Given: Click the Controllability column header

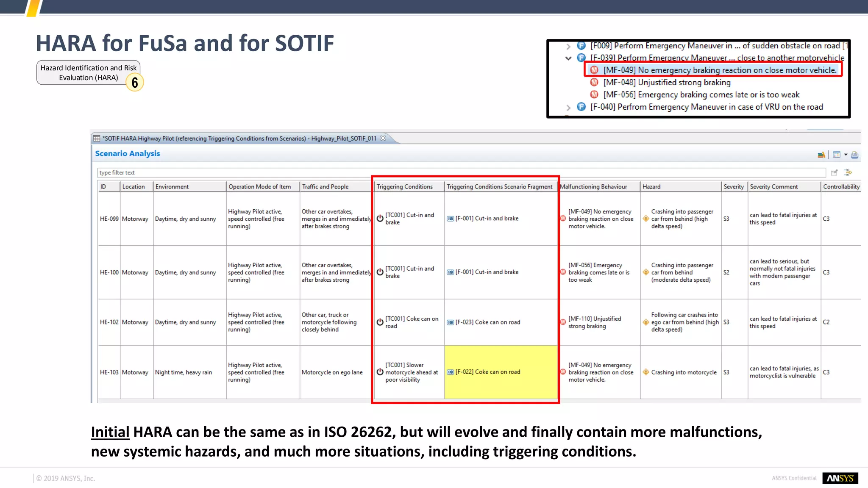Looking at the screenshot, I should [841, 186].
